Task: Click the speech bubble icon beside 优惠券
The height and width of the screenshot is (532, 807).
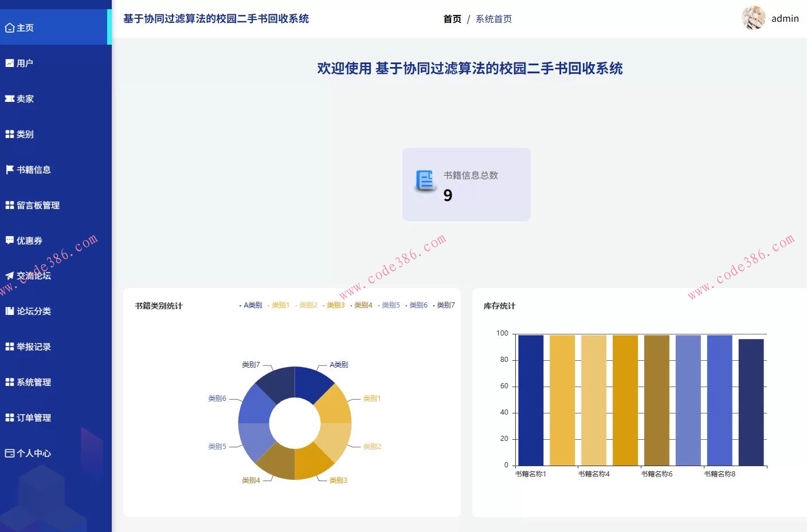Action: click(10, 241)
